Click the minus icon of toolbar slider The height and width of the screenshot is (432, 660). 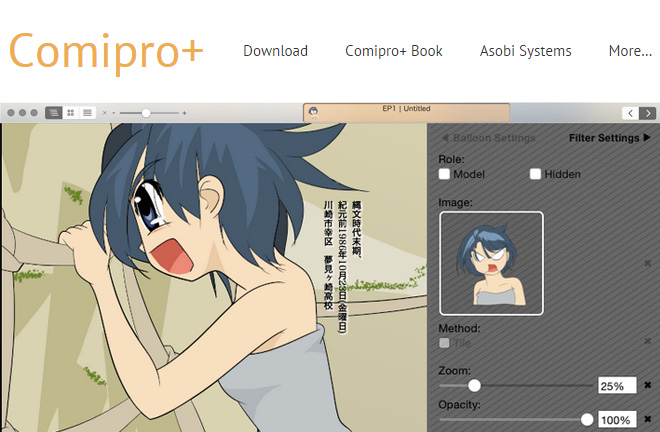114,113
